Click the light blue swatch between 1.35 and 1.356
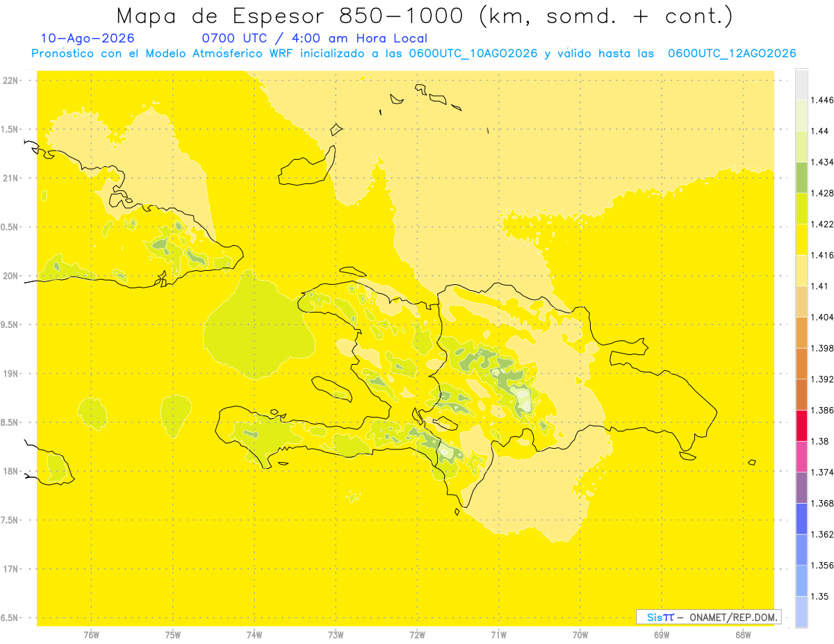This screenshot has height=644, width=834. 801,581
